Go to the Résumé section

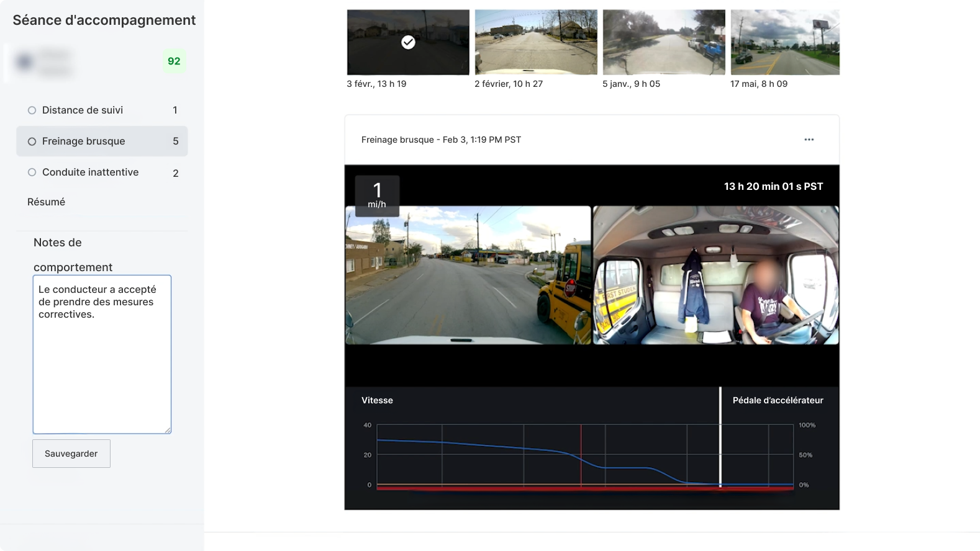pyautogui.click(x=46, y=202)
